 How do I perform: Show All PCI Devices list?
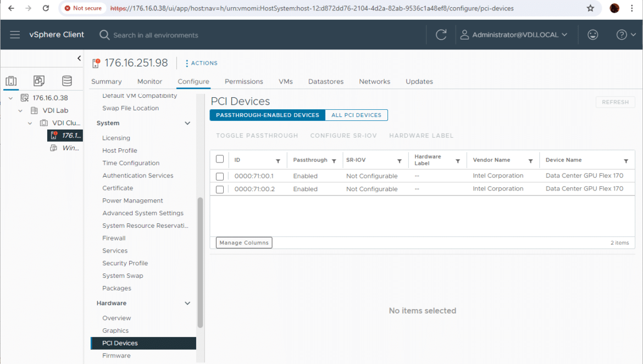[356, 115]
